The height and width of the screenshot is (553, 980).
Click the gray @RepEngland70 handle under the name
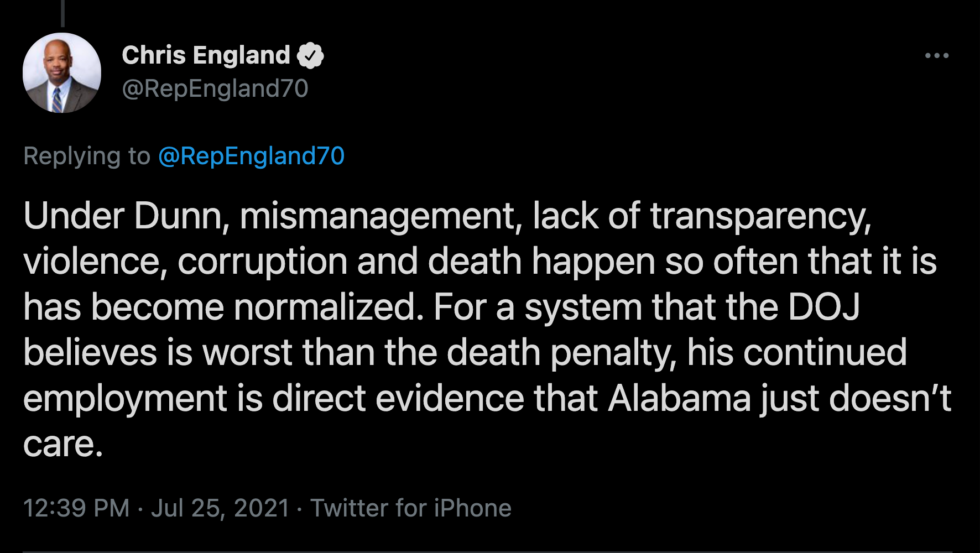[215, 88]
